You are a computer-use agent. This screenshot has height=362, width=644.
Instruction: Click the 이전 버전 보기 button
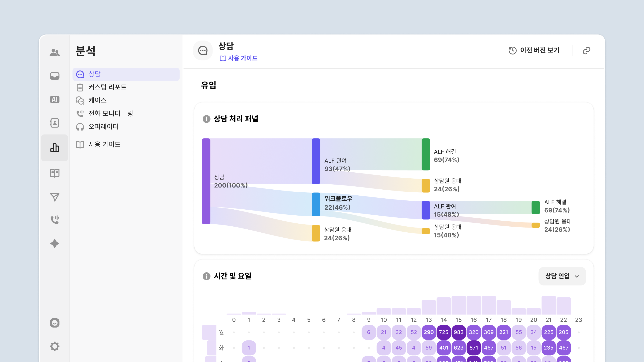pyautogui.click(x=534, y=50)
